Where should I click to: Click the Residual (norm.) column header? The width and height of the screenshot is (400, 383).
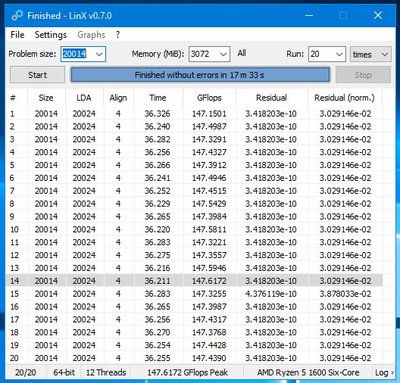[345, 98]
